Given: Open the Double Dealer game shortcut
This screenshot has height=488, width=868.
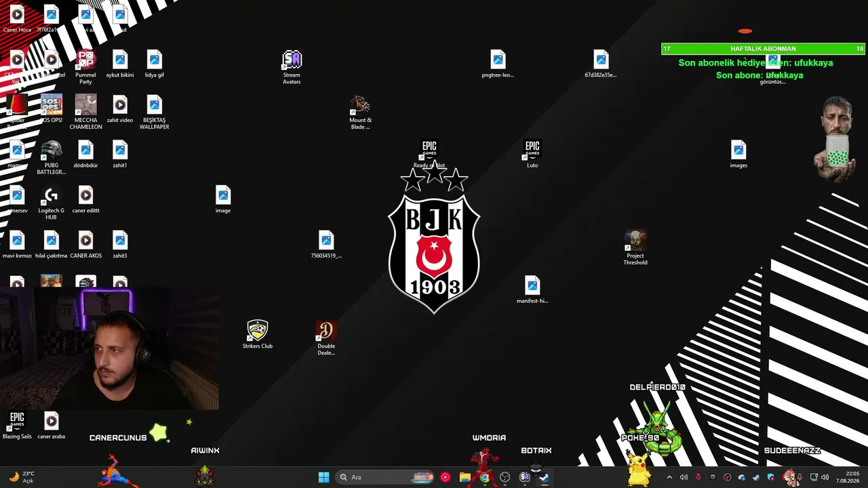Looking at the screenshot, I should 326,338.
